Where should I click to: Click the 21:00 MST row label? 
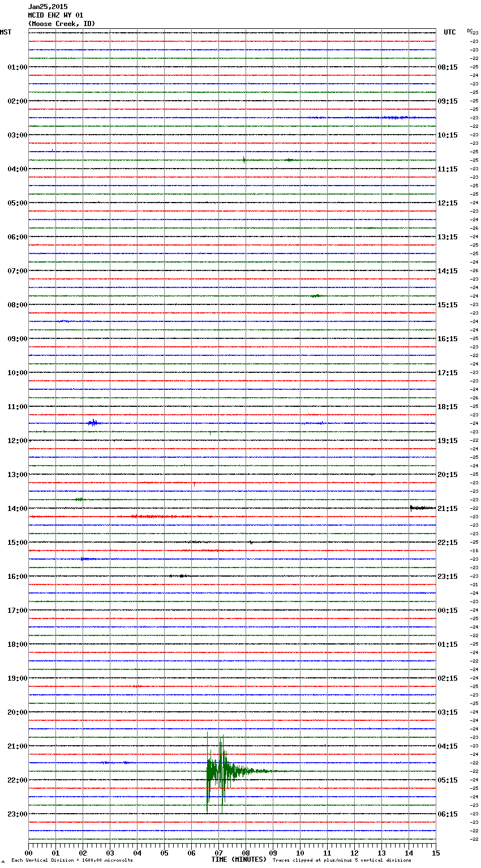tap(17, 746)
